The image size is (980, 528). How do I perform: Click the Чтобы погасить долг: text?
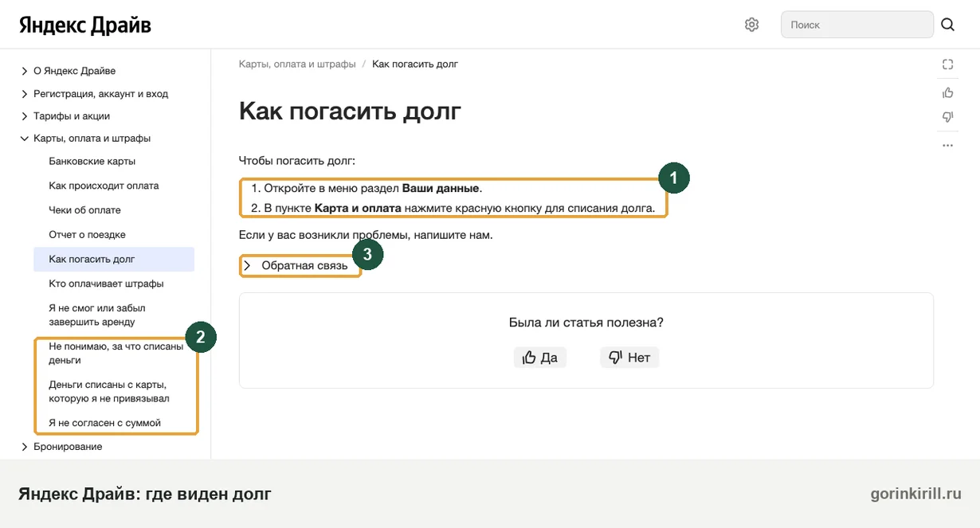pos(296,161)
